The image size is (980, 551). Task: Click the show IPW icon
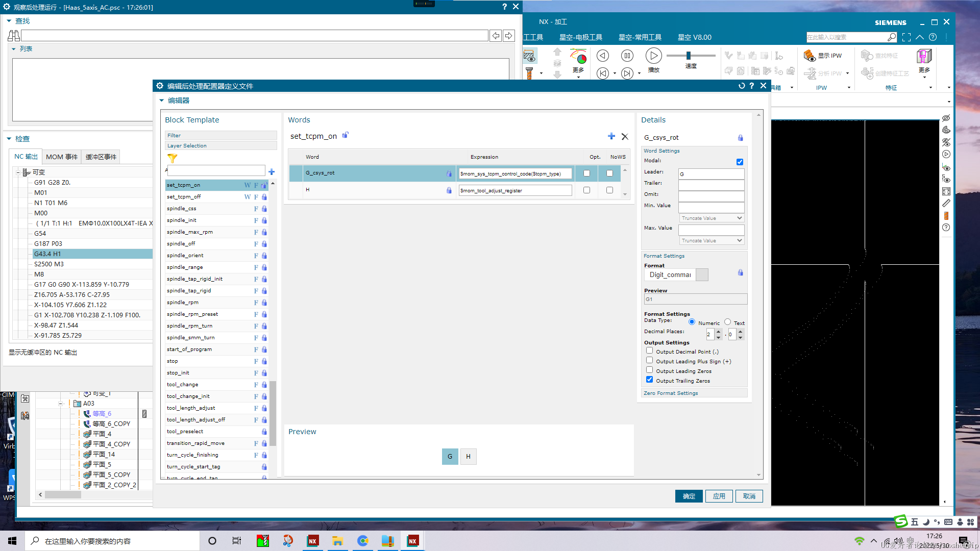[x=810, y=56]
